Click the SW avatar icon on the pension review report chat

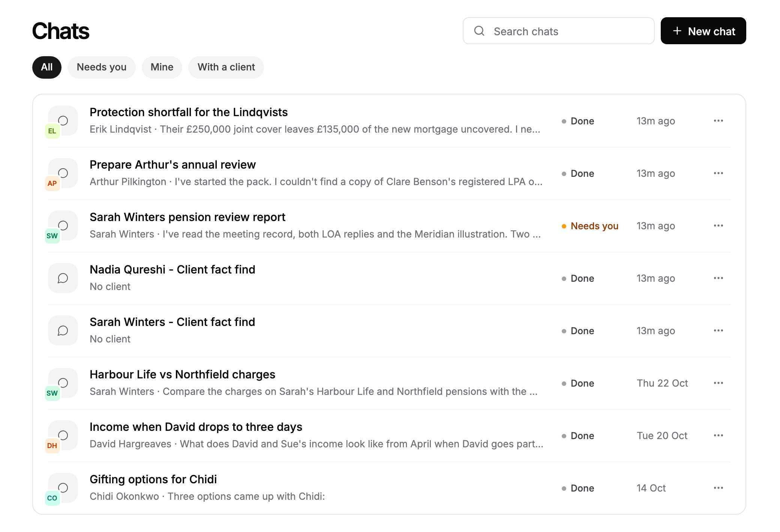tap(52, 236)
